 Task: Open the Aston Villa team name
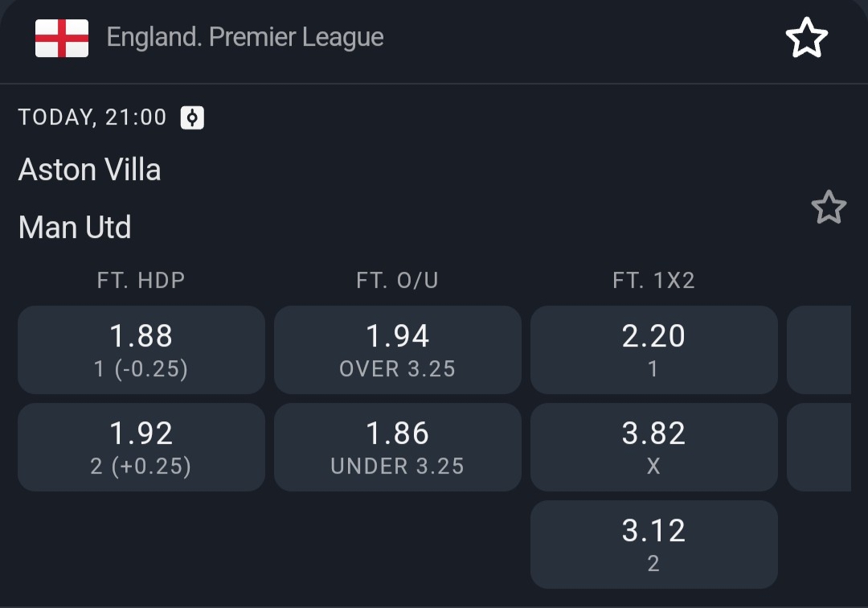click(90, 170)
